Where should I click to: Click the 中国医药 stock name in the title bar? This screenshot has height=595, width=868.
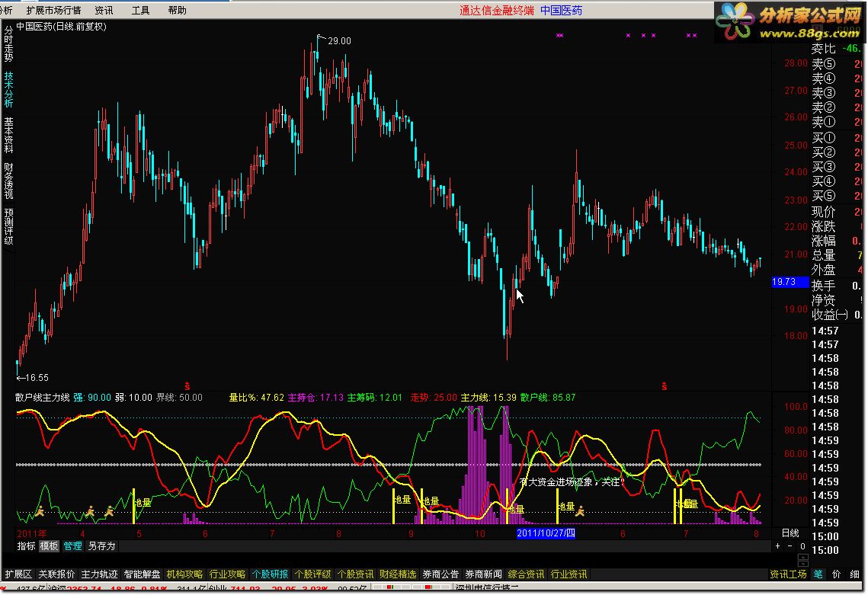[562, 10]
